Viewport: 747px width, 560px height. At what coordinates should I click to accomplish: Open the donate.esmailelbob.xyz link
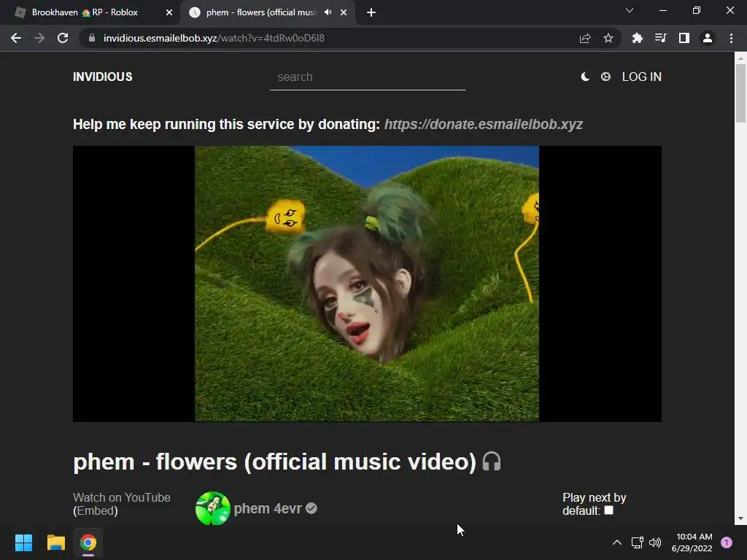(484, 124)
